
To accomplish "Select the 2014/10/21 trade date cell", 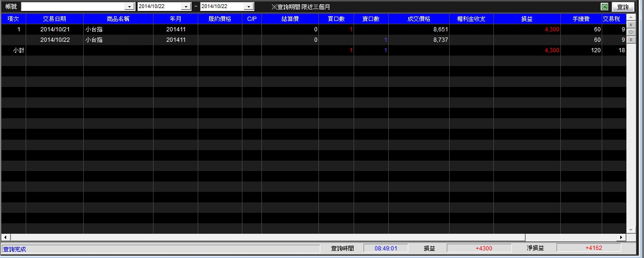I will [55, 29].
